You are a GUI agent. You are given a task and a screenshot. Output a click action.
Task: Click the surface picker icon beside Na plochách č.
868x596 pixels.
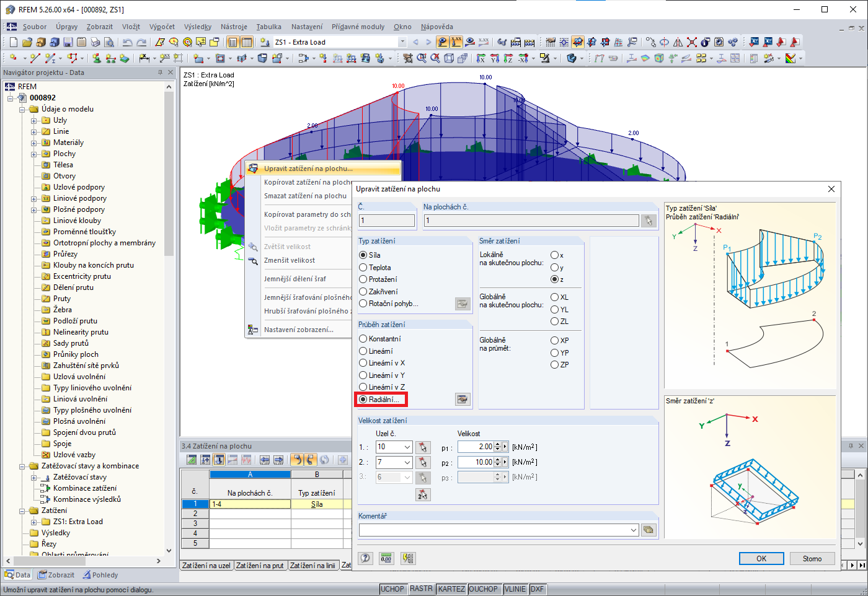(x=649, y=221)
